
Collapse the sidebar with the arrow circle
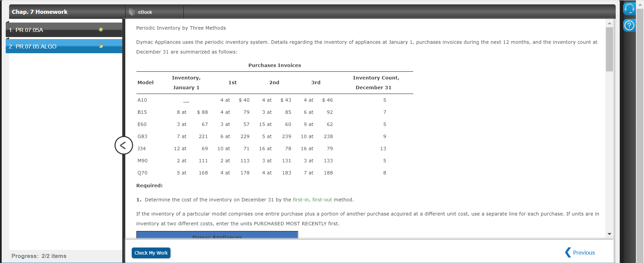point(124,145)
